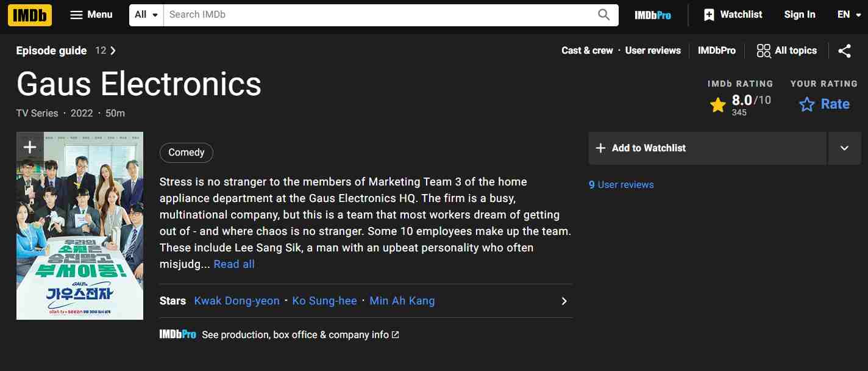Add to Watchlist via poster plus ribbon
Viewport: 868px width, 371px height.
click(x=30, y=147)
